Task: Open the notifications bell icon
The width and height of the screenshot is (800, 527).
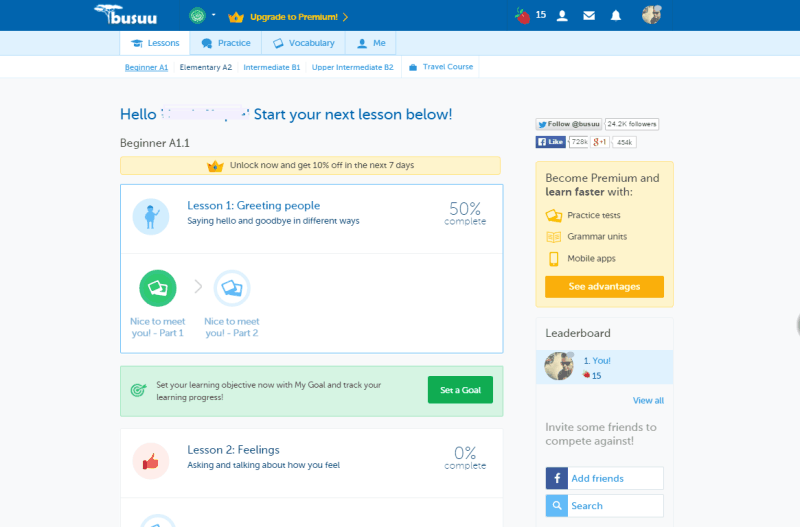Action: (x=616, y=16)
